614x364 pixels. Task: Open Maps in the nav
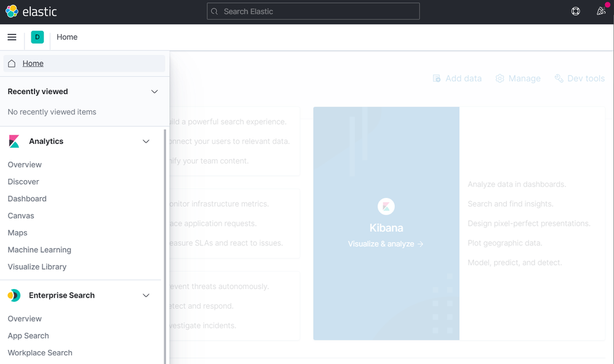point(18,233)
